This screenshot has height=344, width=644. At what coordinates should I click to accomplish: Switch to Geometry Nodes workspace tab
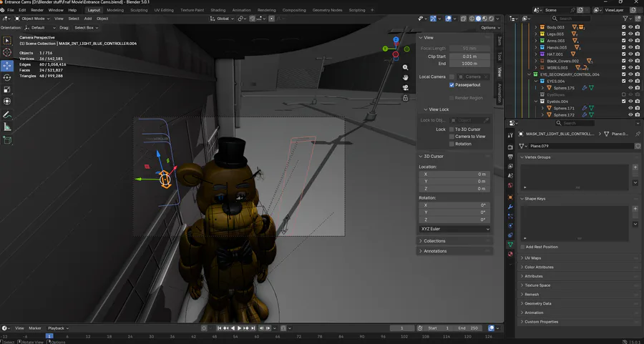[327, 10]
